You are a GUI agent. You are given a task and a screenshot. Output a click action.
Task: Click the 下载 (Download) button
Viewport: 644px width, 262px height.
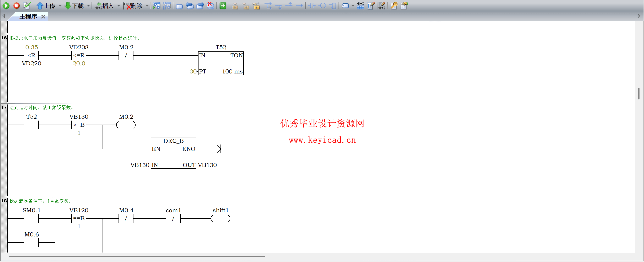click(74, 5)
